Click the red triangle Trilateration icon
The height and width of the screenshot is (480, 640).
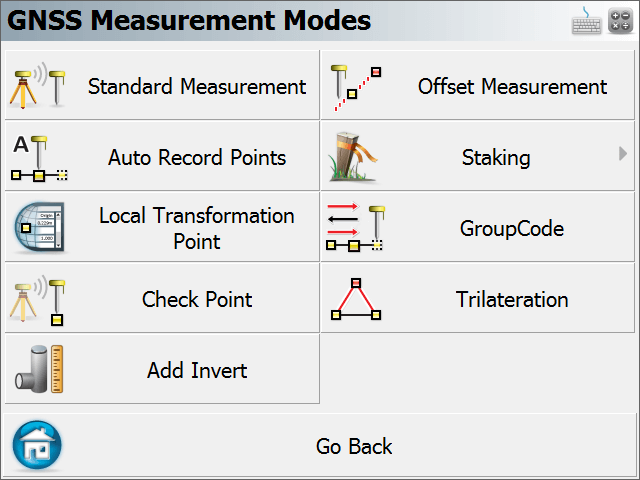coord(356,299)
